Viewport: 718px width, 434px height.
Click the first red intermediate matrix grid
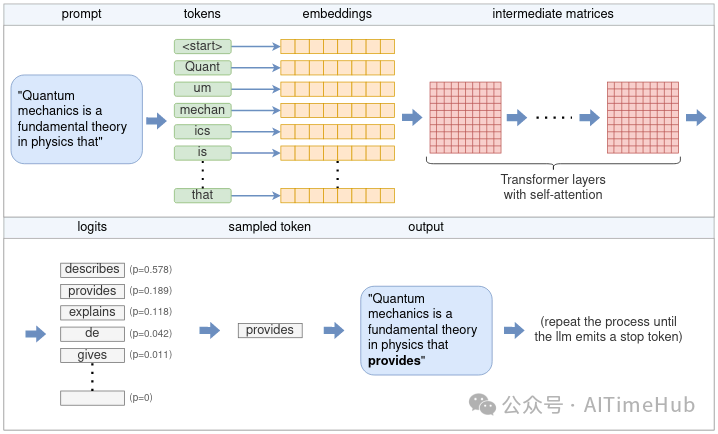click(464, 118)
